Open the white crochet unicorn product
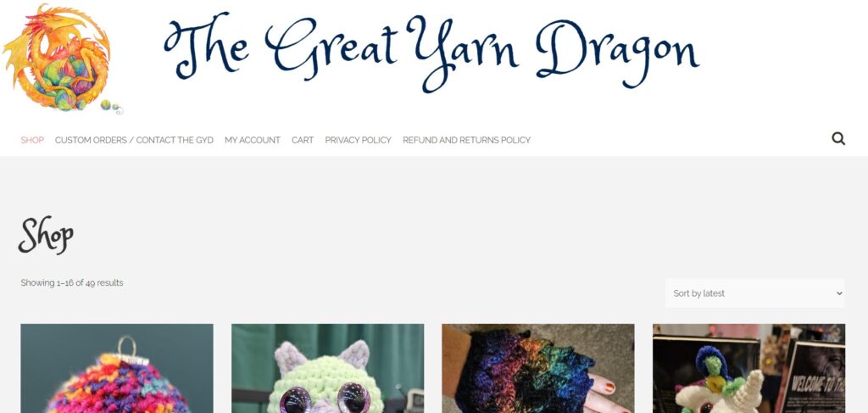Image resolution: width=868 pixels, height=413 pixels. pyautogui.click(x=749, y=369)
